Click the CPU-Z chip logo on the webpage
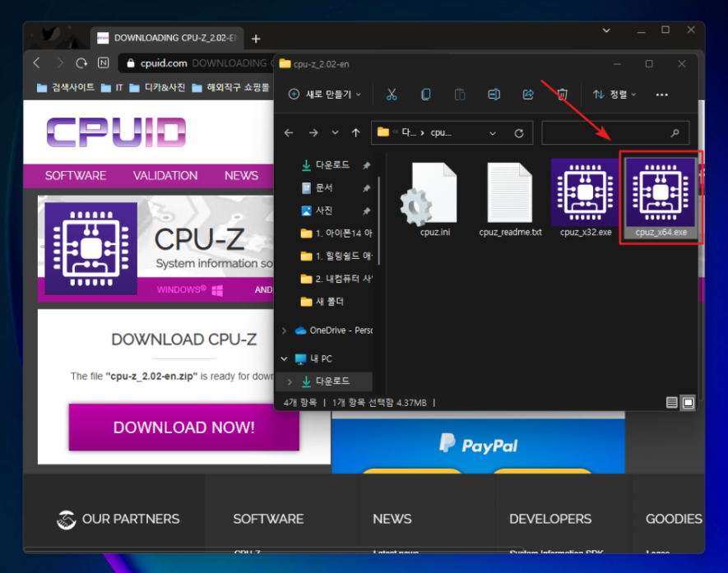Viewport: 728px width, 573px height. click(x=91, y=249)
